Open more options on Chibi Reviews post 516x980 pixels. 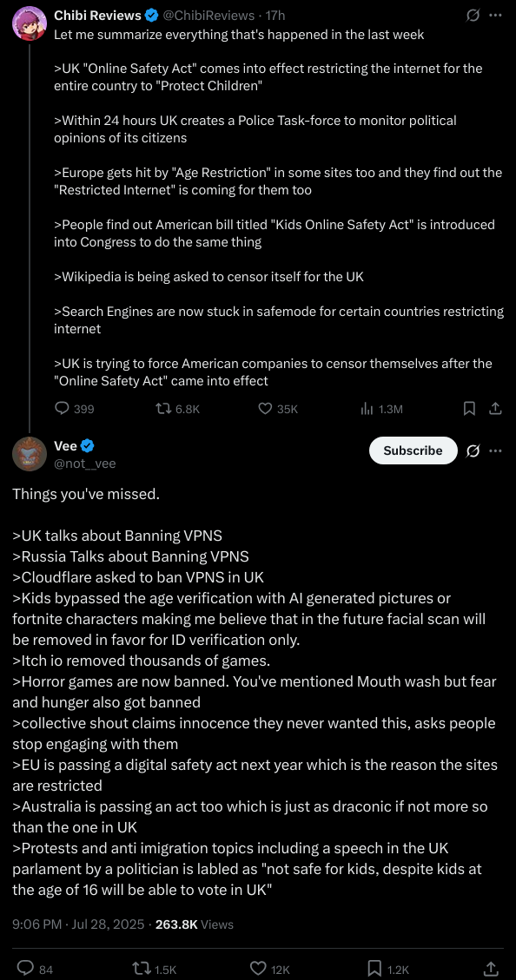[495, 15]
